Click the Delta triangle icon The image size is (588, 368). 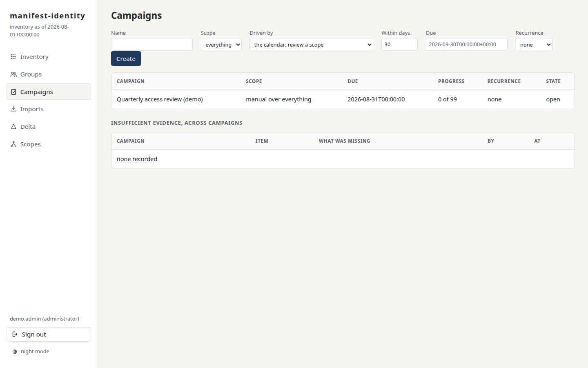13,127
